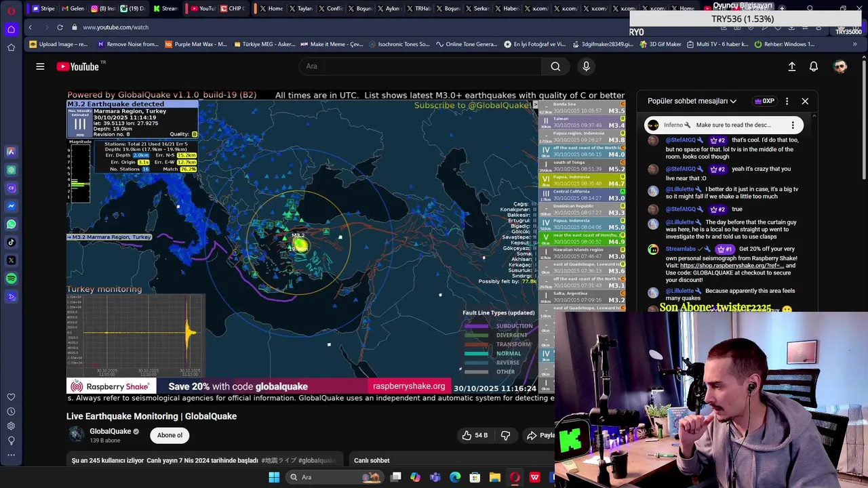Open the Make it Meme bookmark

pos(332,44)
